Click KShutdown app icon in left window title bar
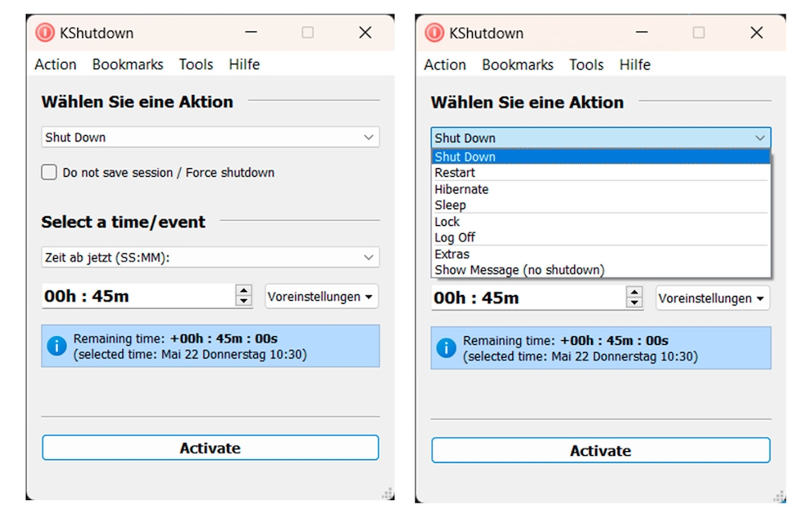This screenshot has height=517, width=812. [x=45, y=33]
